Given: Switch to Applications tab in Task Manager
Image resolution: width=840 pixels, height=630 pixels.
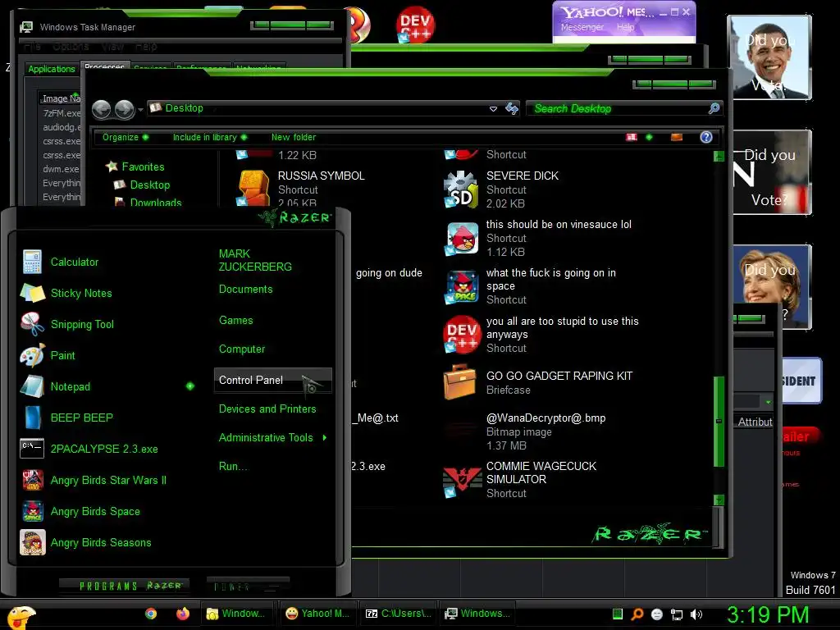Looking at the screenshot, I should pos(52,69).
